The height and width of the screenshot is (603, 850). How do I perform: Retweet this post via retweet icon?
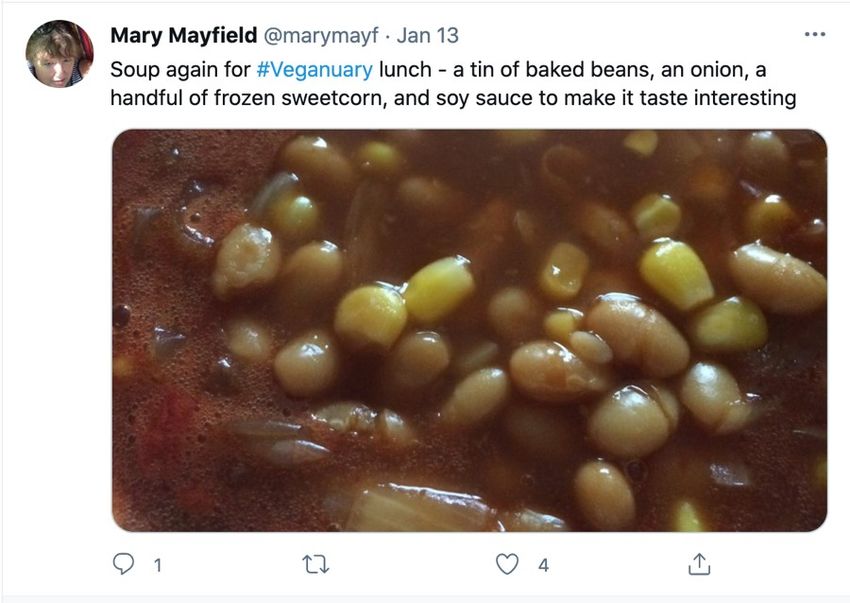(x=315, y=564)
